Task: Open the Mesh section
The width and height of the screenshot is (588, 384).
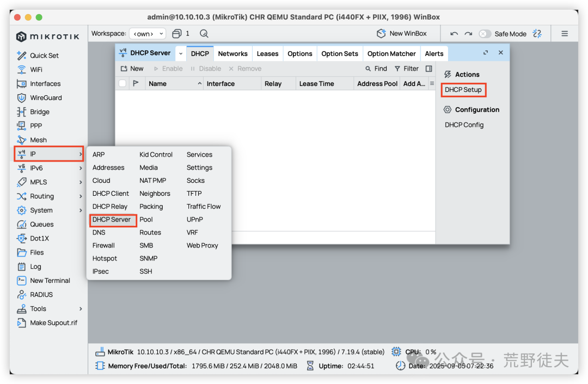Action: (x=32, y=140)
